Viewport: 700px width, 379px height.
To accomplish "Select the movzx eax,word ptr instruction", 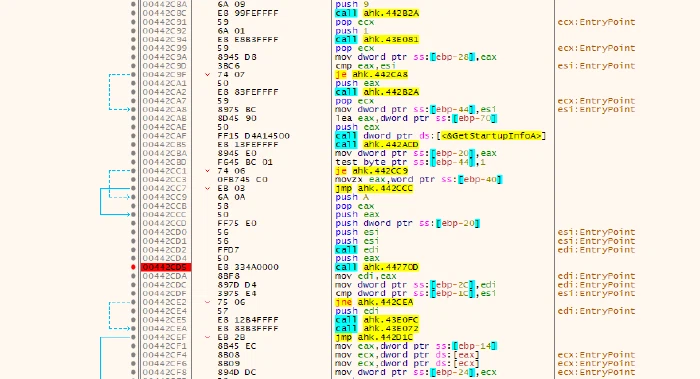I will coord(419,179).
